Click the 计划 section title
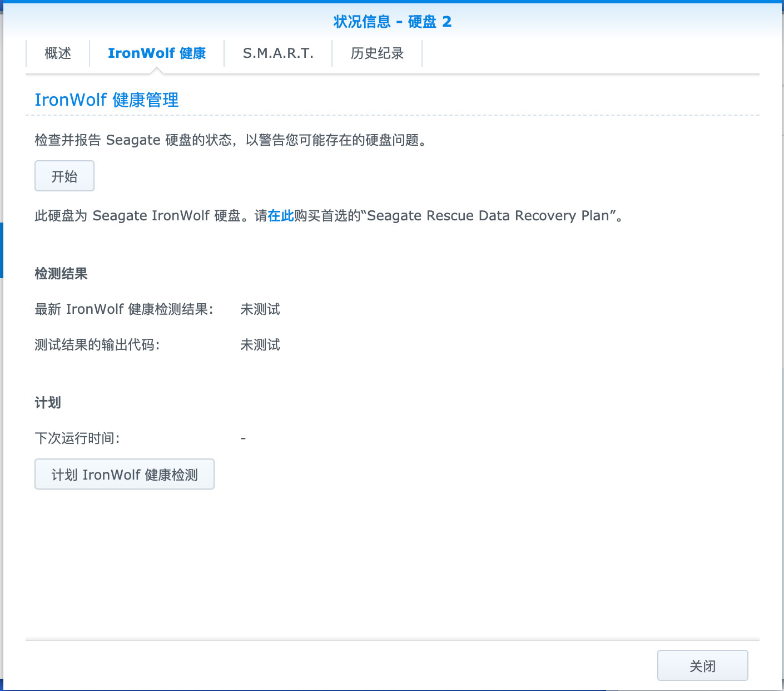 pos(48,403)
